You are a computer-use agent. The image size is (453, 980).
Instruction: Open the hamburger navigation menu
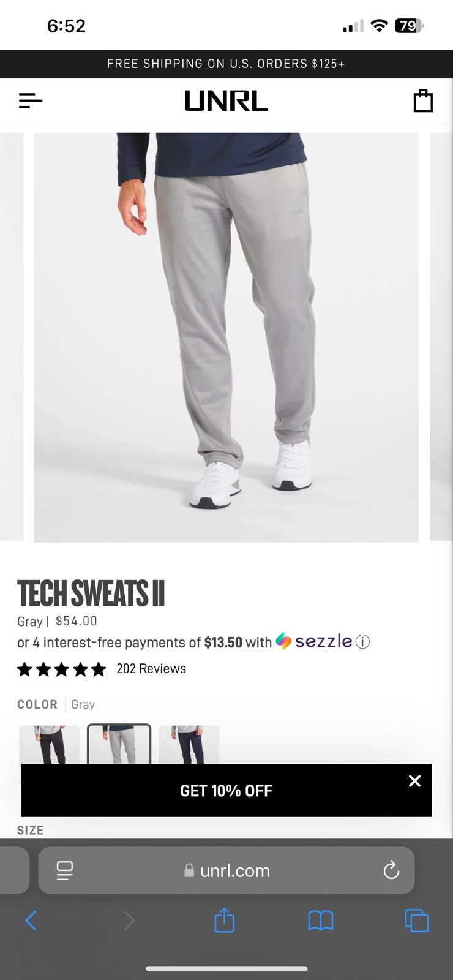[31, 100]
